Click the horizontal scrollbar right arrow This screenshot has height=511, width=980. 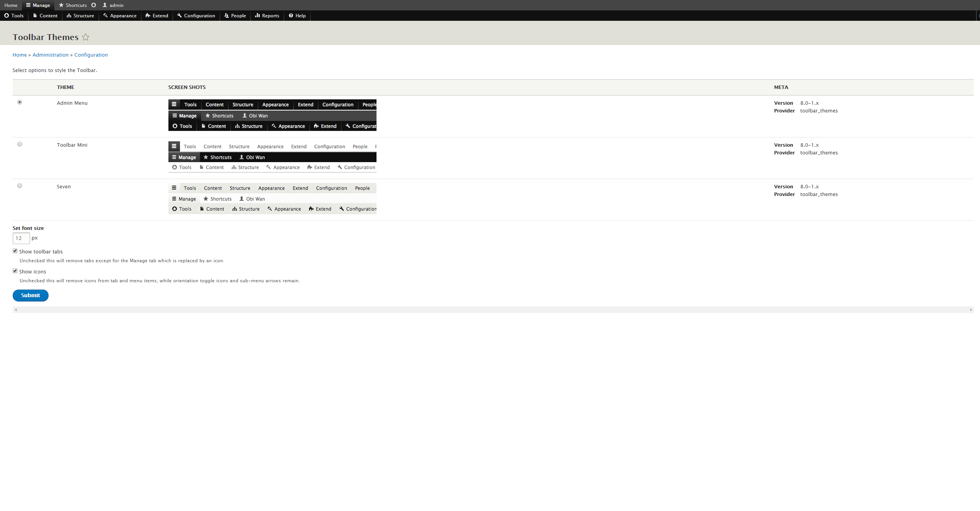point(971,310)
